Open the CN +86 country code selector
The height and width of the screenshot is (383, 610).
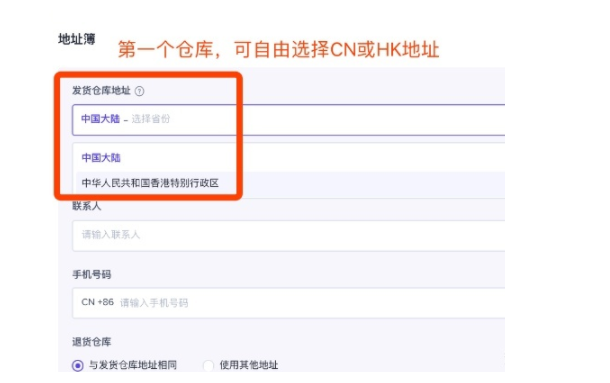click(x=97, y=302)
